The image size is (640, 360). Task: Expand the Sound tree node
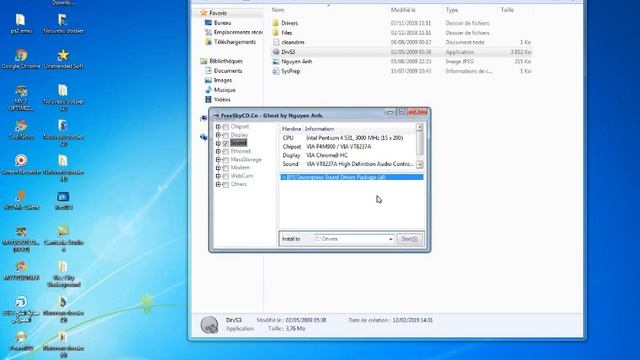coord(218,143)
